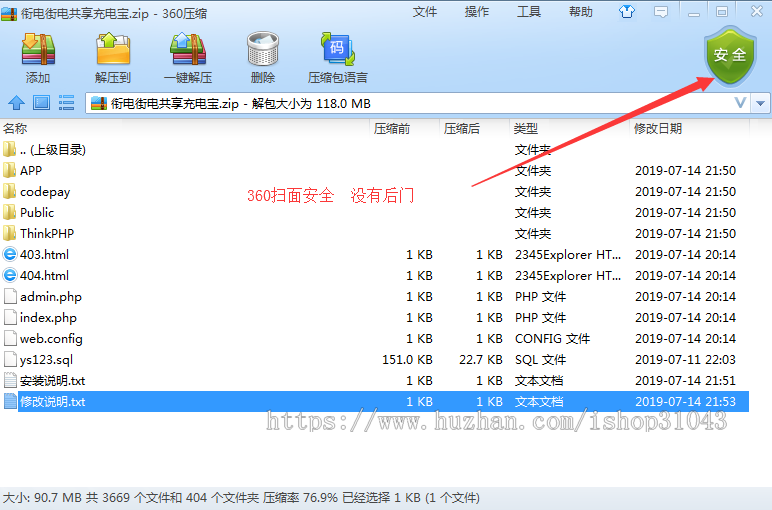The width and height of the screenshot is (772, 510).
Task: Click the green 安全 security shield
Action: pos(730,56)
